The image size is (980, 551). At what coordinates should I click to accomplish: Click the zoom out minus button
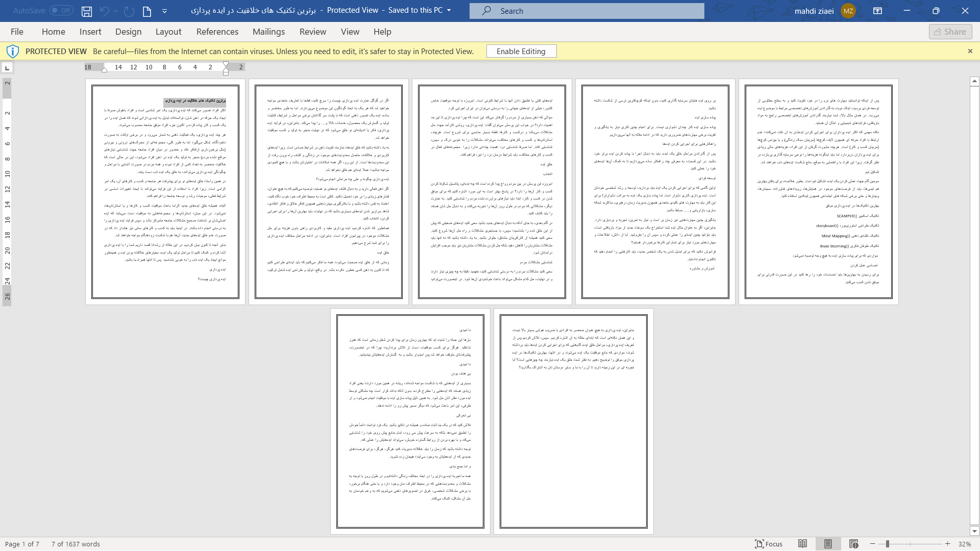873,544
